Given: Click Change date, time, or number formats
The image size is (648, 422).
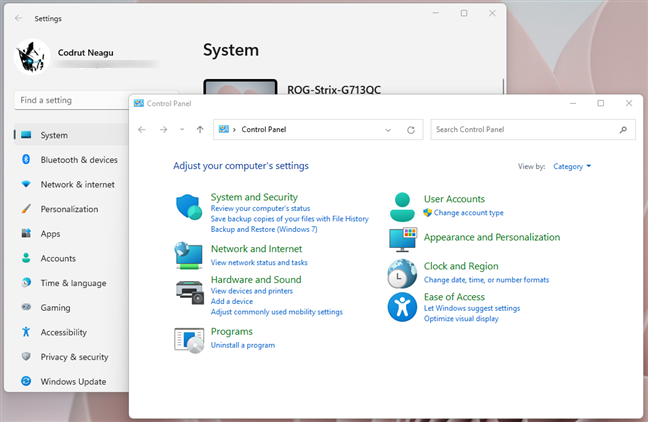Looking at the screenshot, I should click(486, 280).
